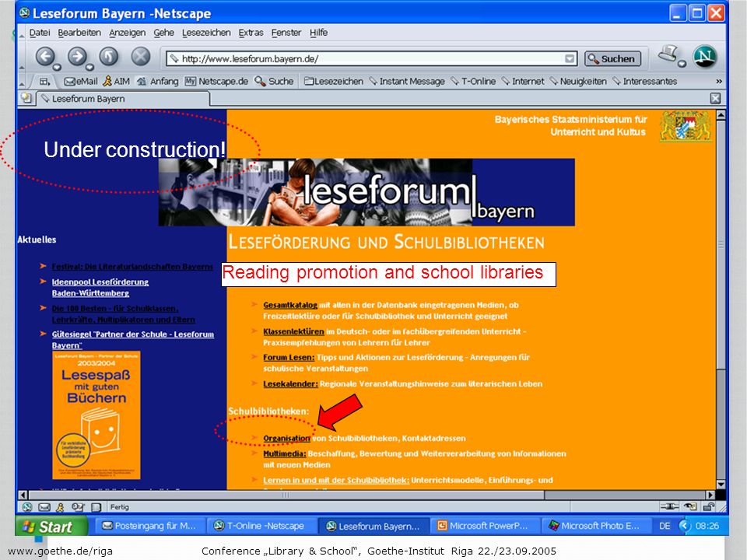
Task: Open the Multimedia link
Action: tap(285, 453)
